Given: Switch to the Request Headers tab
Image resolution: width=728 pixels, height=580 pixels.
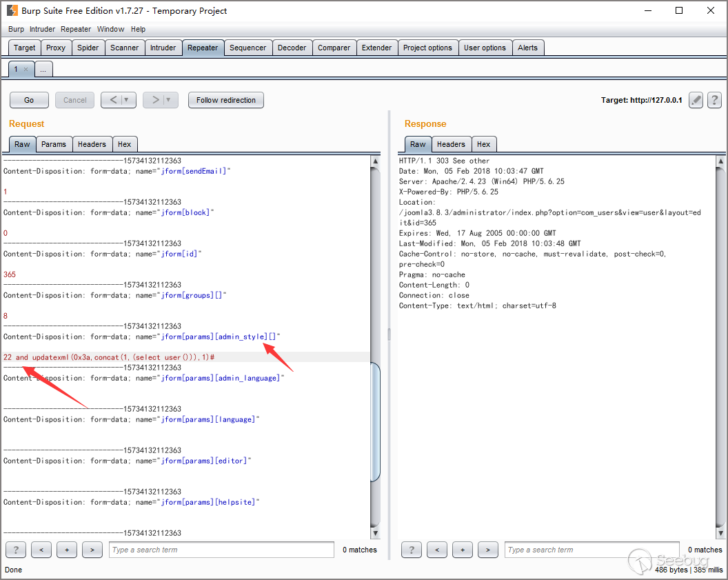Looking at the screenshot, I should point(92,144).
